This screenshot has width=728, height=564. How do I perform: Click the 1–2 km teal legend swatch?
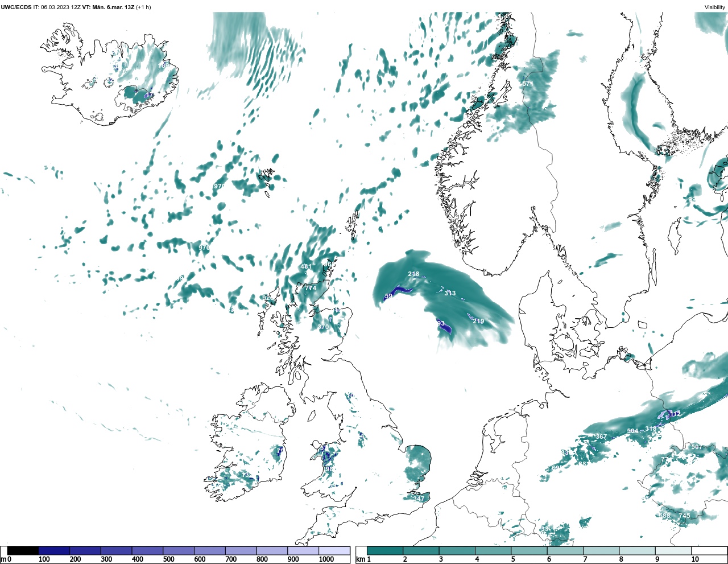385,550
